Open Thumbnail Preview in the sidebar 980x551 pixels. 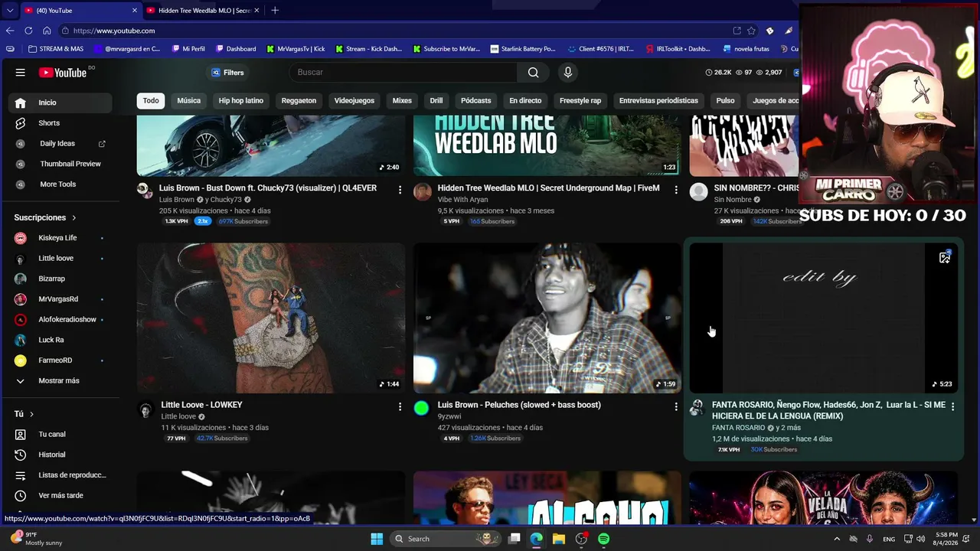(60, 164)
